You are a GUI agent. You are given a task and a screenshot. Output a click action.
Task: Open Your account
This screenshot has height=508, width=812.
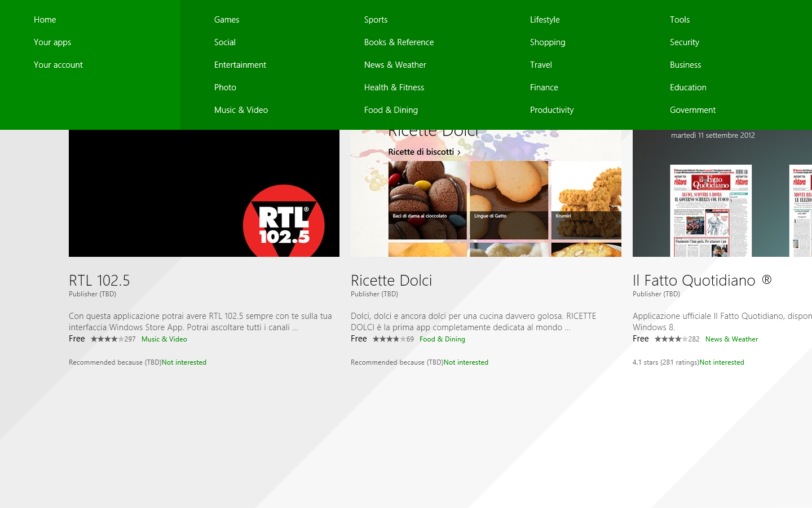(58, 65)
